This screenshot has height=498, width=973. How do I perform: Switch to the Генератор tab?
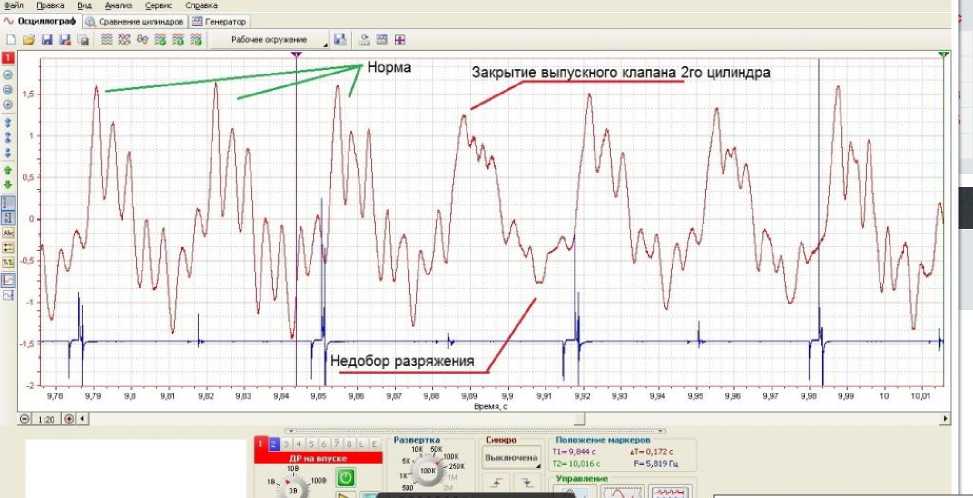(220, 21)
